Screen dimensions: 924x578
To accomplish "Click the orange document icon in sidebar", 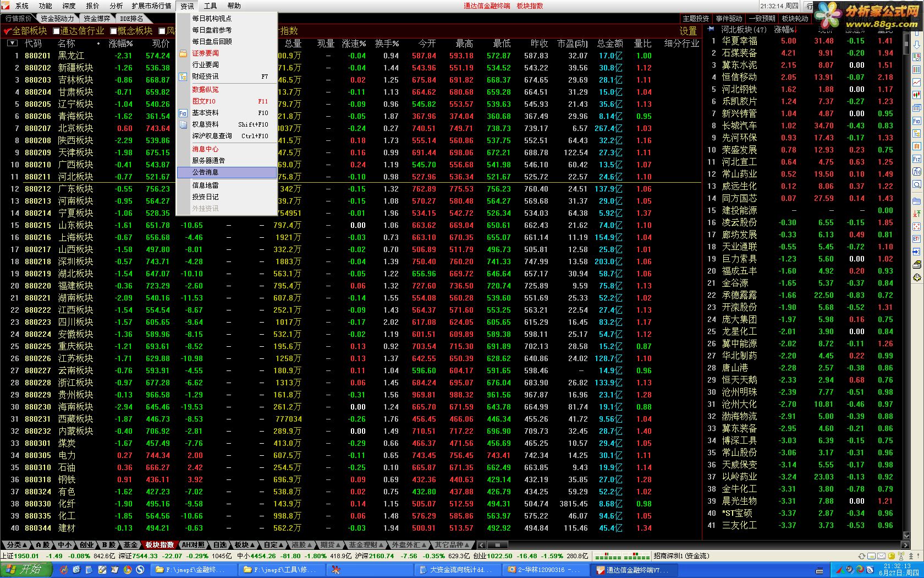I will [917, 146].
